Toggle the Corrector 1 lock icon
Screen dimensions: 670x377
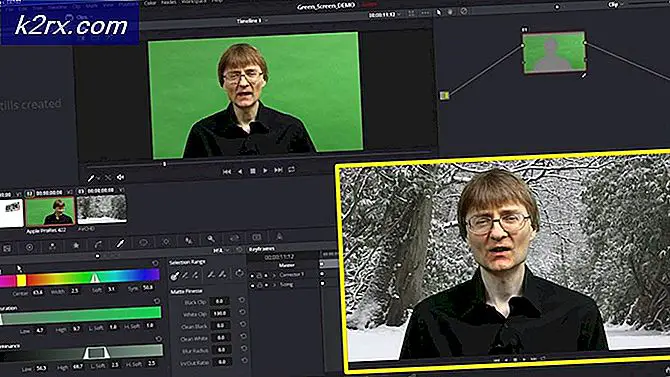point(259,276)
